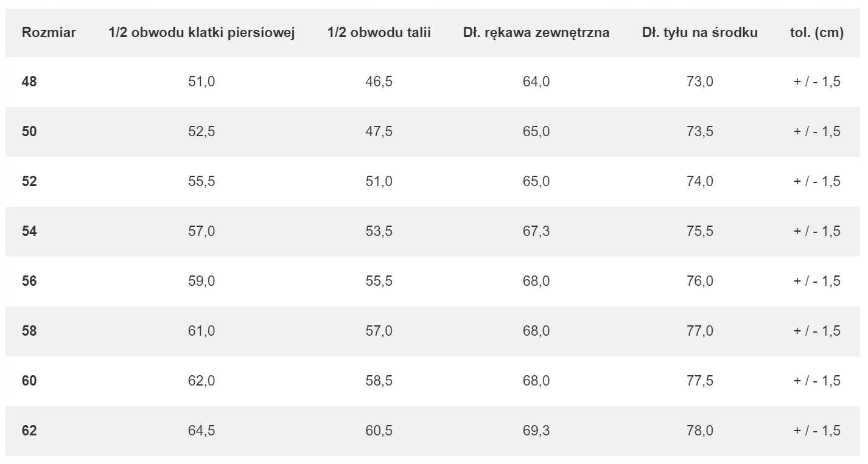Click the waist value 46,5 for size 48
The width and height of the screenshot is (868, 464).
pyautogui.click(x=379, y=81)
